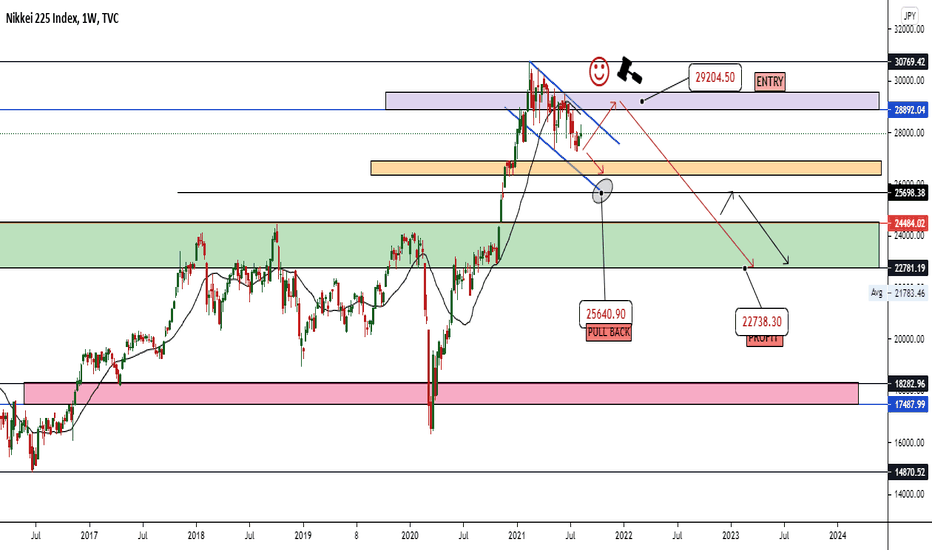Select the pink zone rectangle

click(441, 394)
